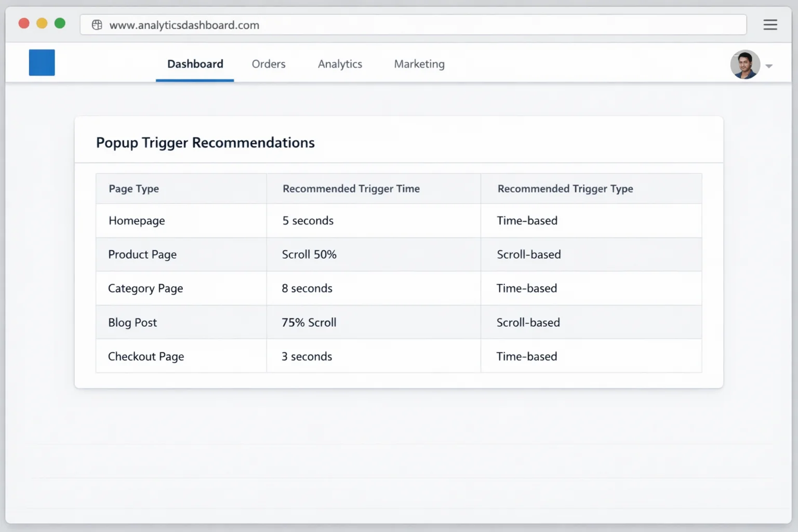
Task: Open the Analytics tab
Action: [x=340, y=63]
